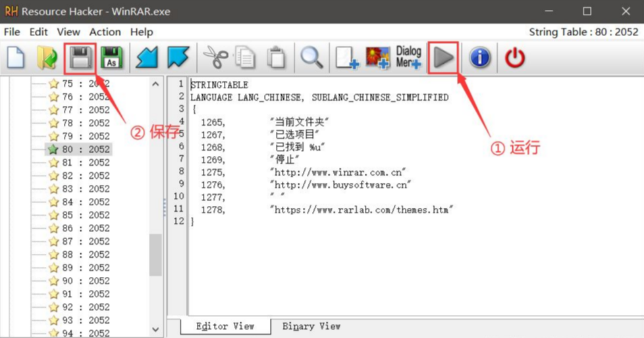Click the LANGUAGE LANG_CHINESE line
This screenshot has width=644, height=338.
click(319, 97)
